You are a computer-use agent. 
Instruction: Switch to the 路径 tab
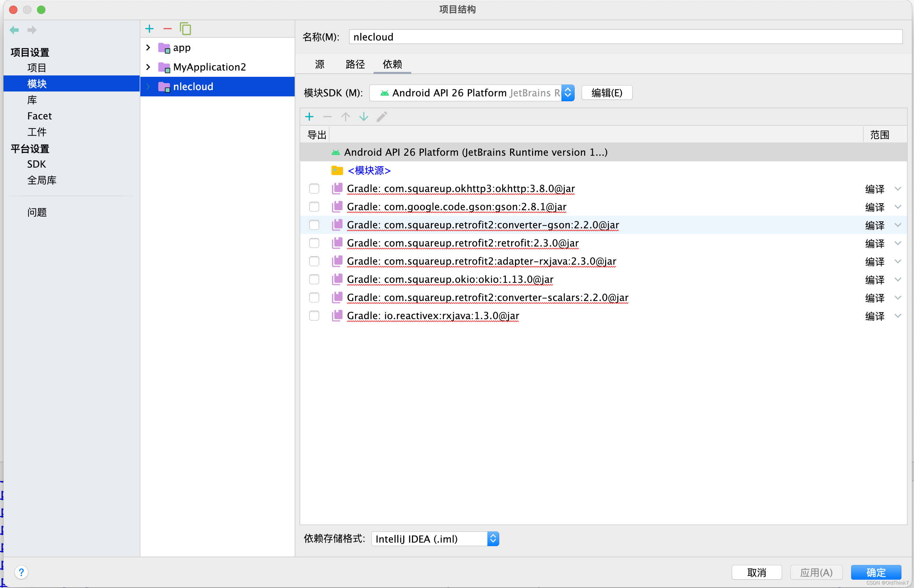click(355, 64)
